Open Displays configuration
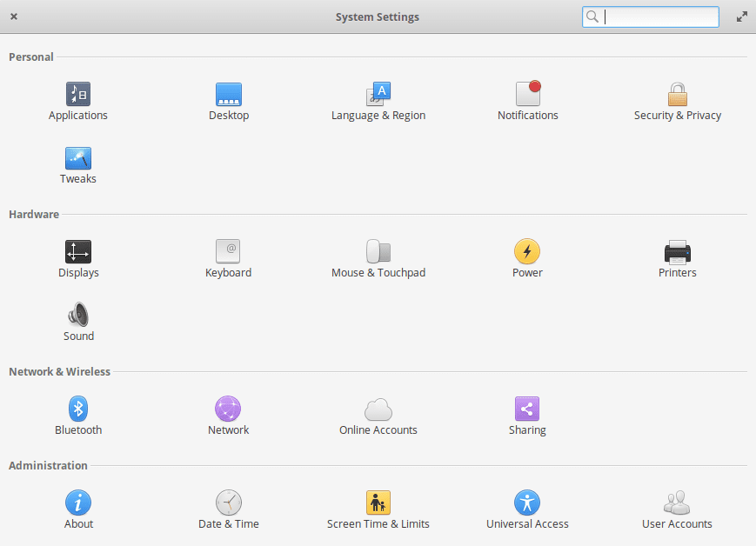The image size is (756, 546). click(x=78, y=256)
